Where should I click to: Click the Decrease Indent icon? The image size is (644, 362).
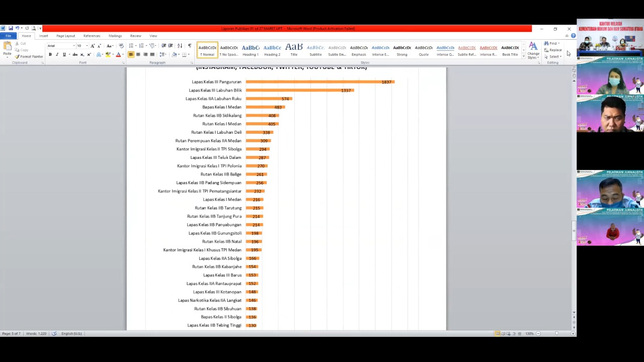pos(164,46)
